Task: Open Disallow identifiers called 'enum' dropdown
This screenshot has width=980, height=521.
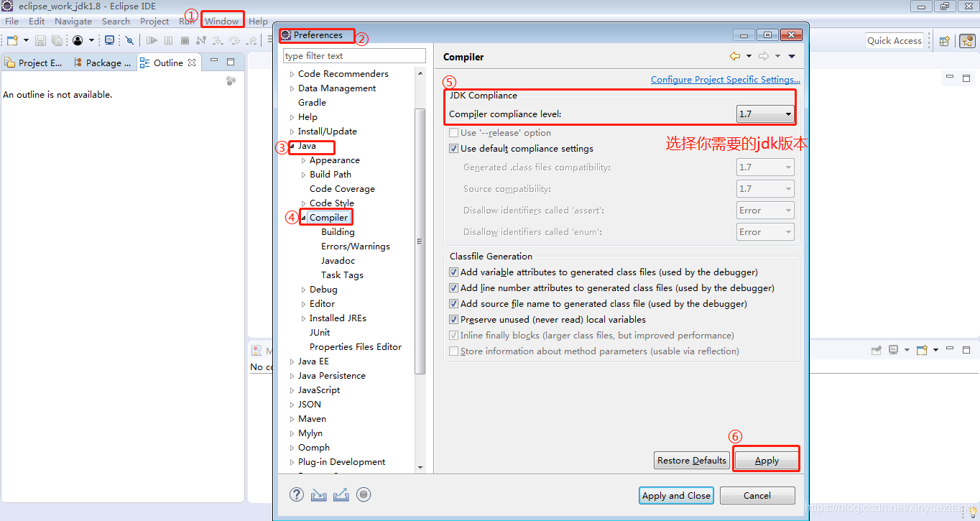Action: pos(765,232)
